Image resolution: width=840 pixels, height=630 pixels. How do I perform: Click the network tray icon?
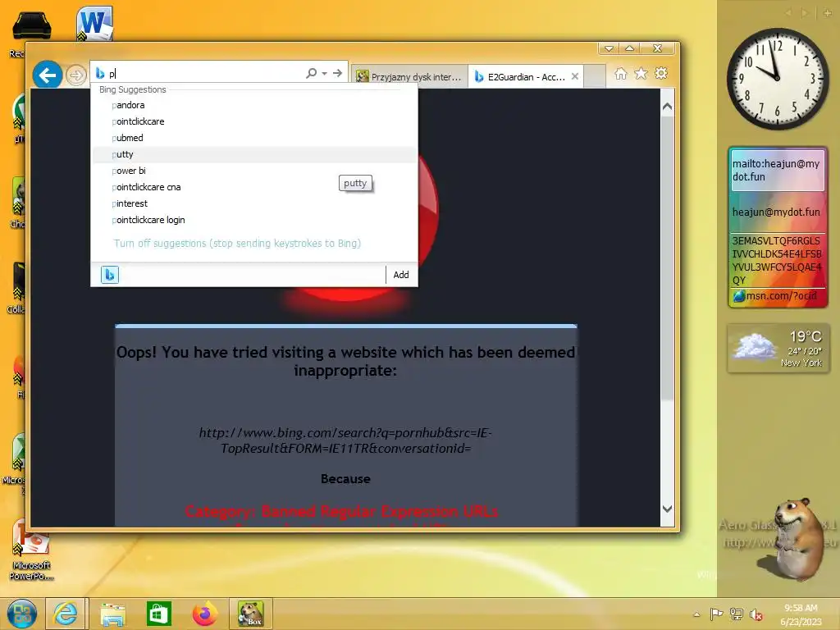(737, 614)
